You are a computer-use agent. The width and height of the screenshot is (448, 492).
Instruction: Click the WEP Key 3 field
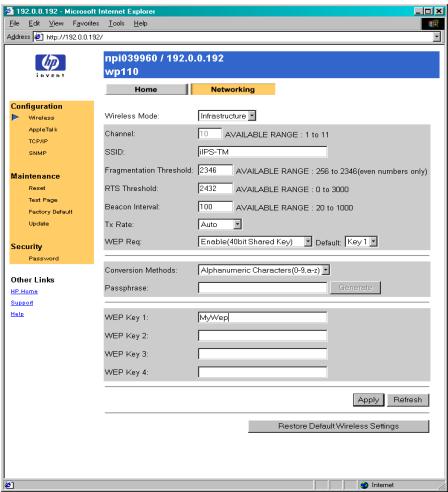pyautogui.click(x=262, y=354)
